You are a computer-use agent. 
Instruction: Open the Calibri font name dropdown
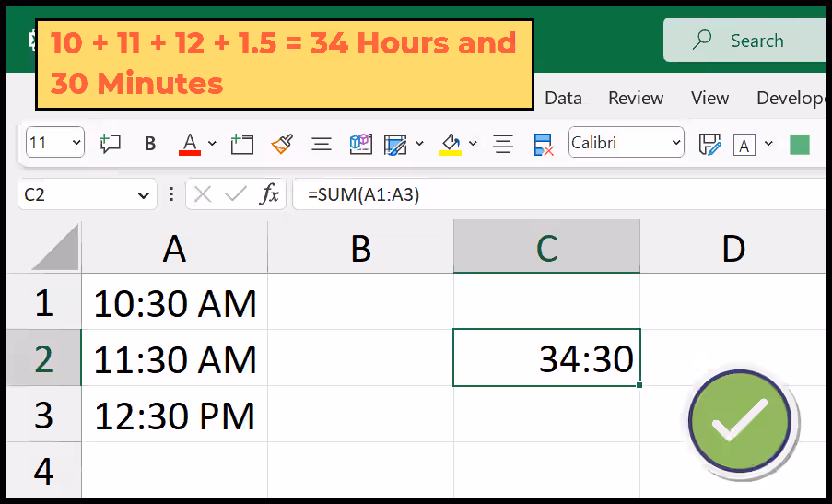(x=627, y=142)
